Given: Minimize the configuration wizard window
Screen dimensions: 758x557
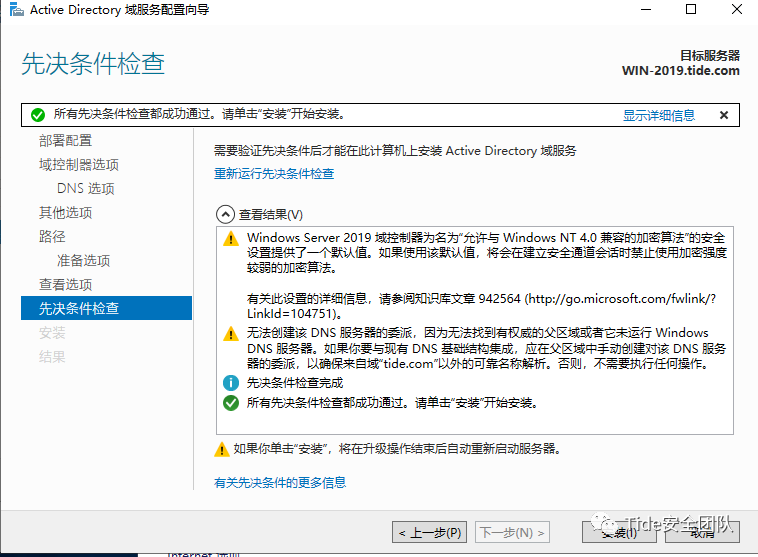Looking at the screenshot, I should coord(646,10).
